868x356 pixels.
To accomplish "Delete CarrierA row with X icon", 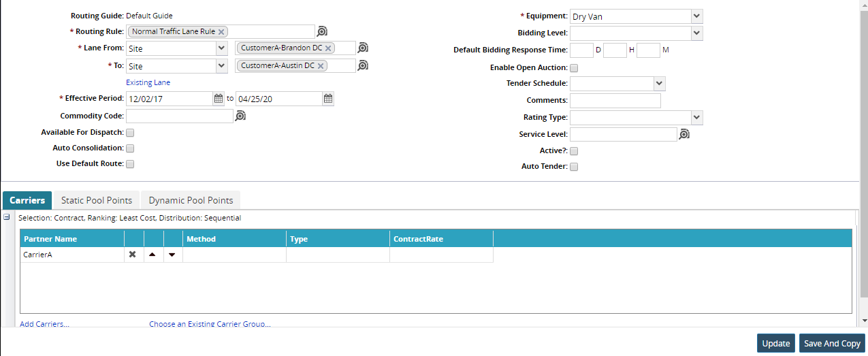I will tap(133, 255).
